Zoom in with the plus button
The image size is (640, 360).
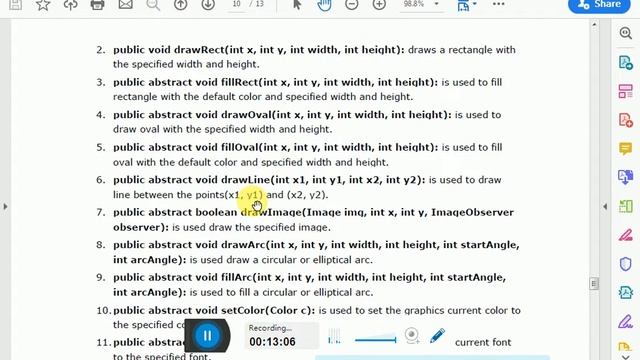pos(379,5)
